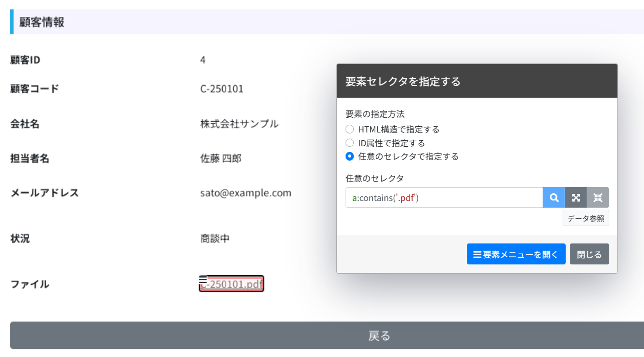This screenshot has width=644, height=357.
Task: Click the small menu icon on the PDF link
Action: 203,279
